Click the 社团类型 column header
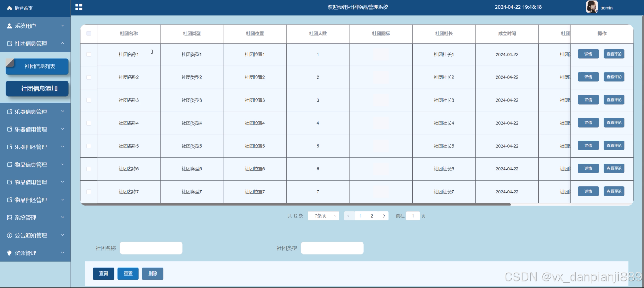The height and width of the screenshot is (288, 644). tap(192, 34)
